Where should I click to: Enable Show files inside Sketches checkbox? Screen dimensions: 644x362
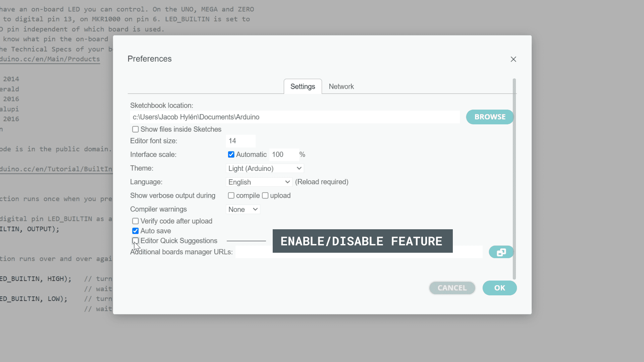click(136, 129)
